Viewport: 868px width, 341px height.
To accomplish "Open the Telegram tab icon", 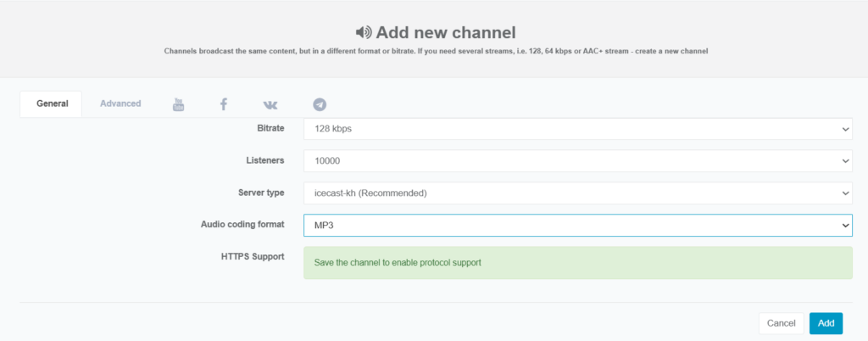I will [x=320, y=104].
